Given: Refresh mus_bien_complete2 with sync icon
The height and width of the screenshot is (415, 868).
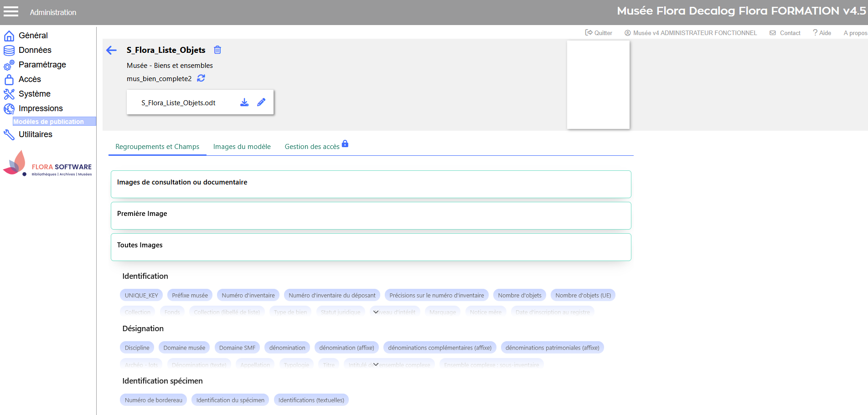Looking at the screenshot, I should (201, 78).
